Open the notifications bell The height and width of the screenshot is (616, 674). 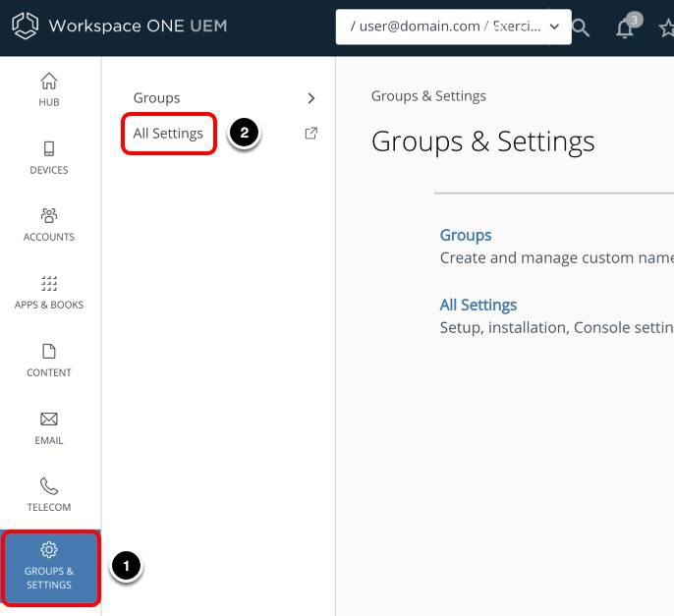pos(625,28)
